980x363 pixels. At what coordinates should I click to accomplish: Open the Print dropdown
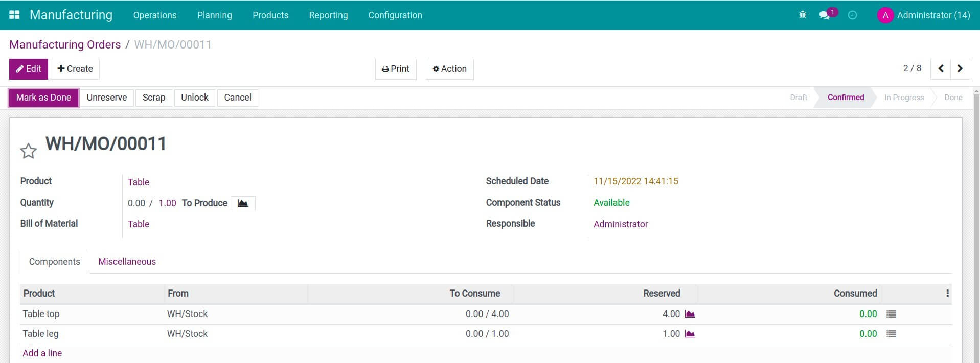pyautogui.click(x=396, y=69)
